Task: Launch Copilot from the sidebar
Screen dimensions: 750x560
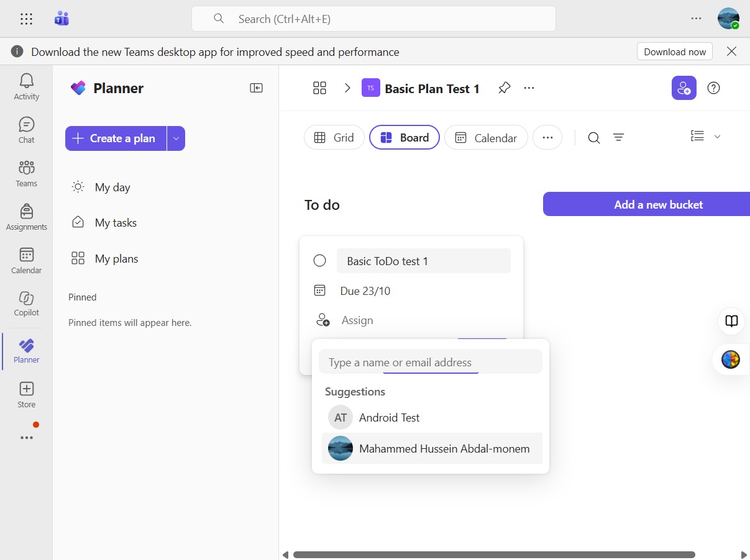Action: [26, 304]
